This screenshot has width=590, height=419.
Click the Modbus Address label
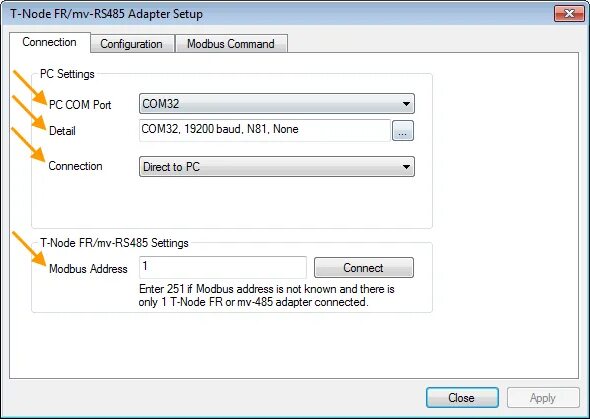click(88, 269)
